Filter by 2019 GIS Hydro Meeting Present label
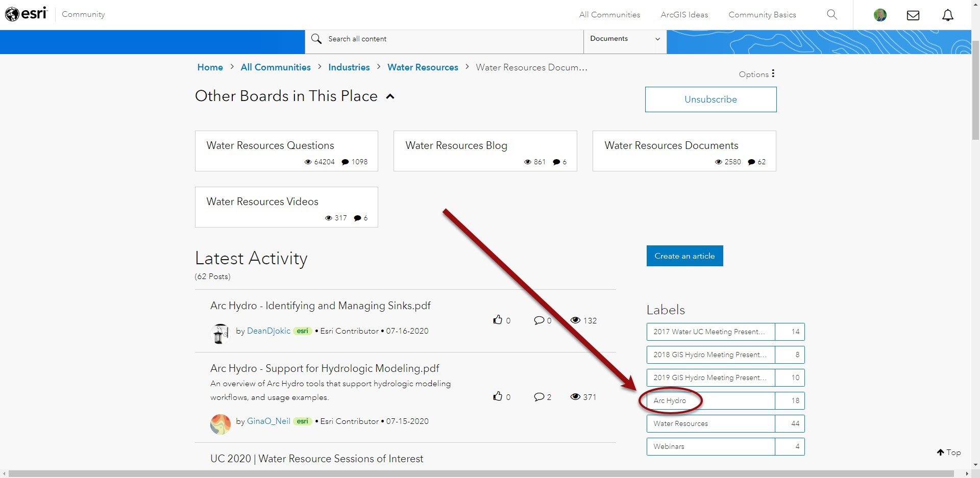Image resolution: width=980 pixels, height=478 pixels. coord(725,378)
